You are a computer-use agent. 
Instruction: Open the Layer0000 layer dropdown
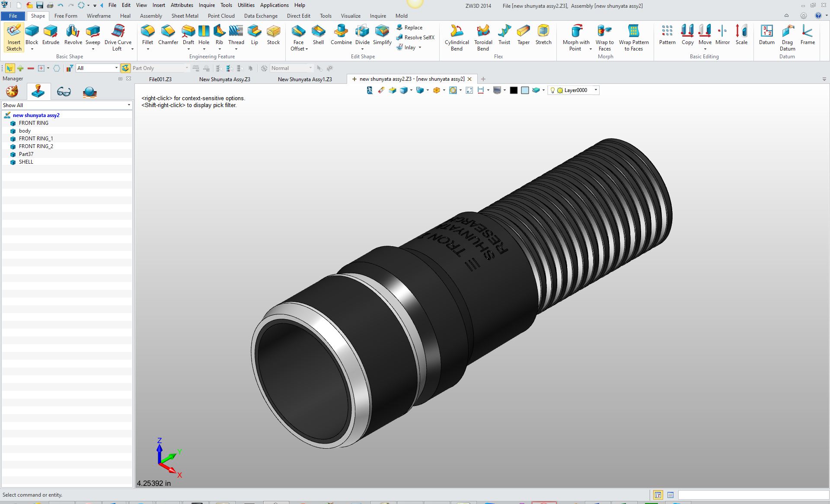[596, 90]
